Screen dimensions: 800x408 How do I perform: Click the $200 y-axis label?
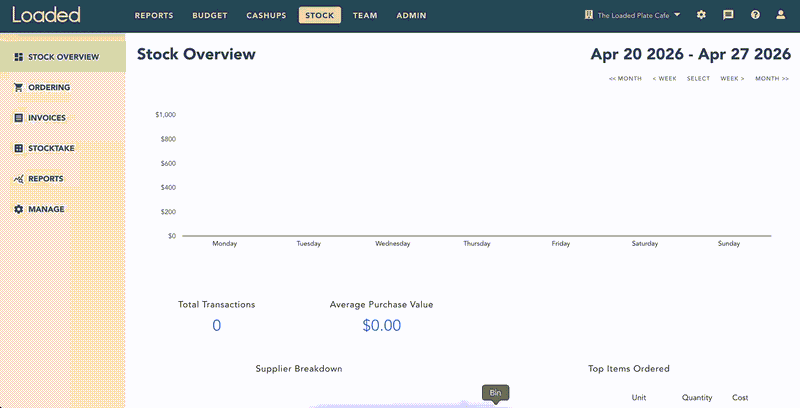168,212
